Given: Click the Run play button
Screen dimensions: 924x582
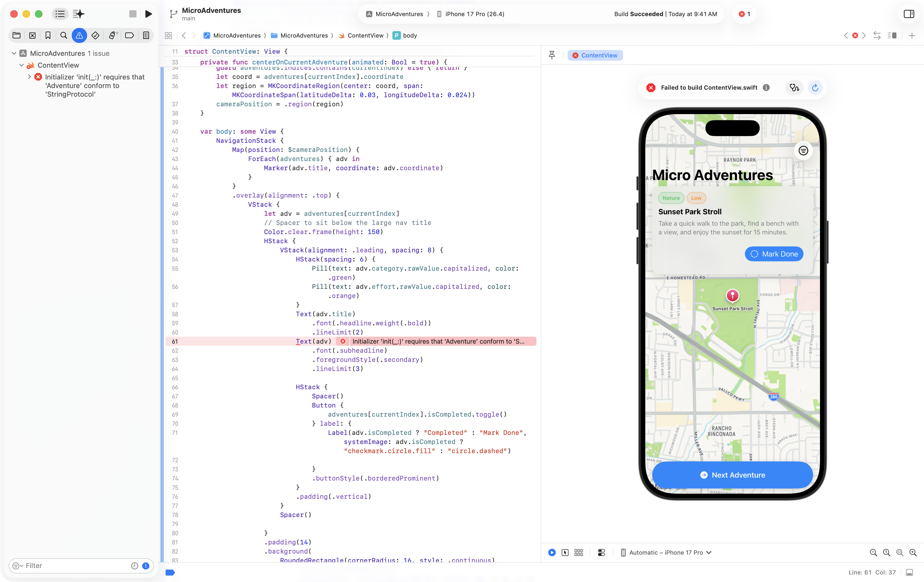Looking at the screenshot, I should [x=149, y=14].
